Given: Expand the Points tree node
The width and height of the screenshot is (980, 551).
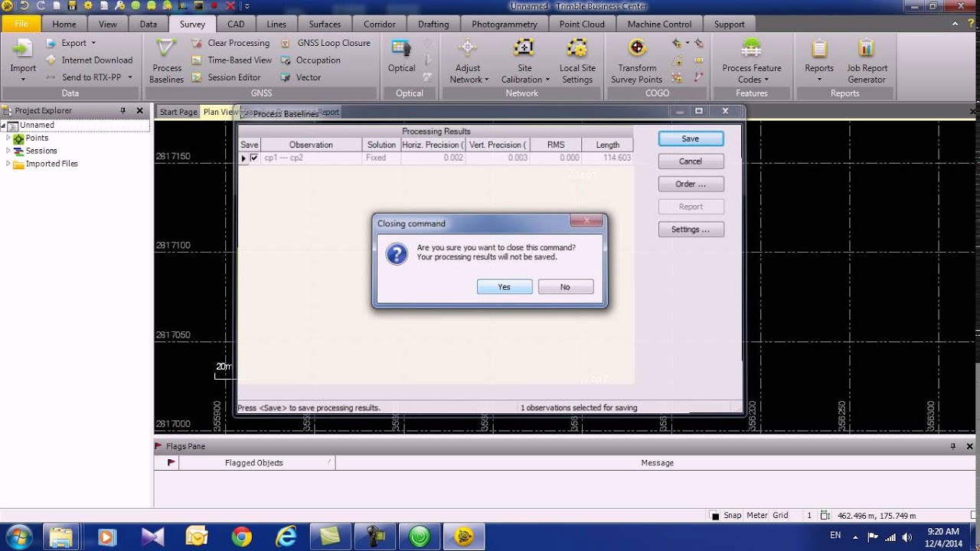Looking at the screenshot, I should [8, 138].
